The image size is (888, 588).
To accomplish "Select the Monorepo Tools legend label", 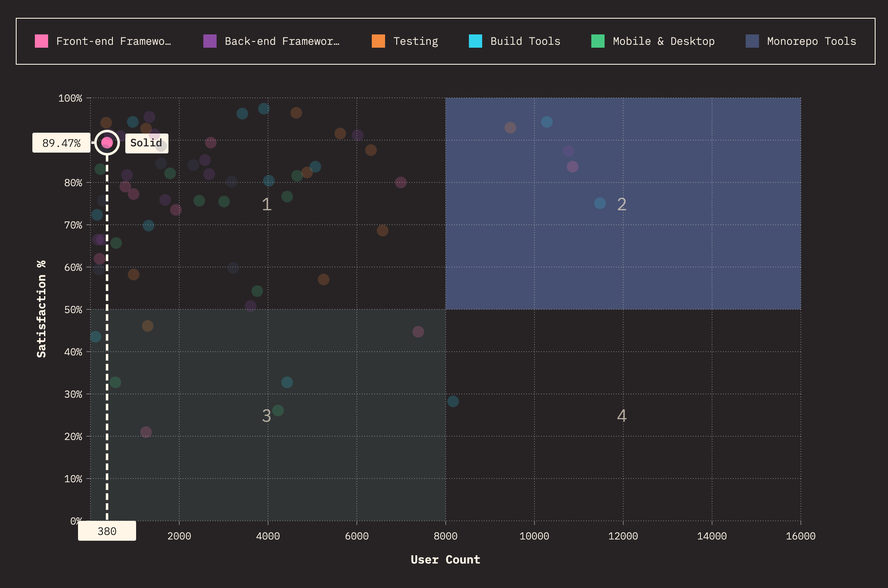I will tap(812, 41).
